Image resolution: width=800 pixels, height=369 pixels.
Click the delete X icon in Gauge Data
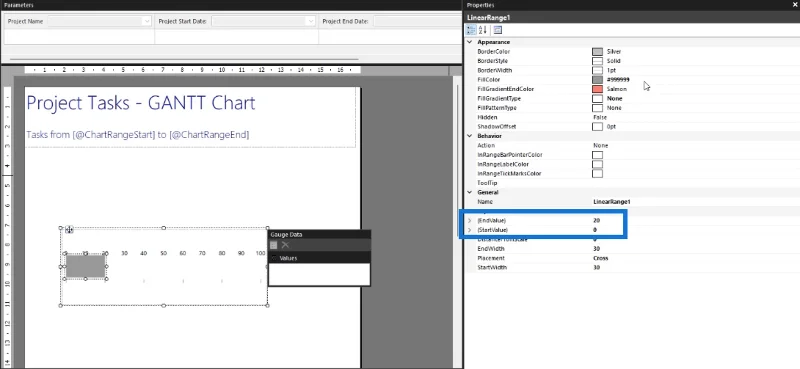(285, 245)
